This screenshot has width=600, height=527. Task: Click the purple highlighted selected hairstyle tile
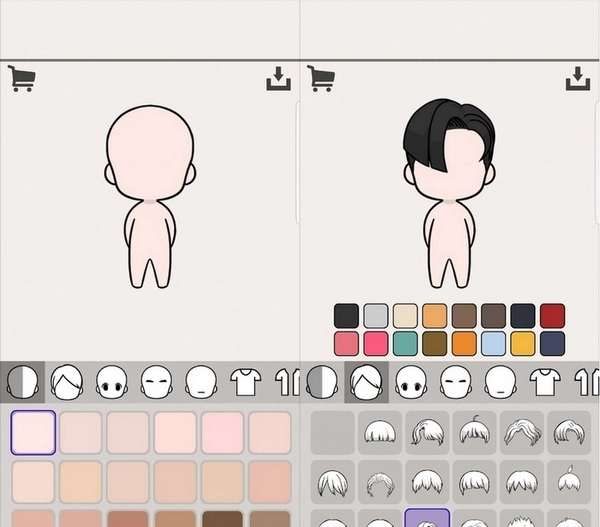[427, 518]
